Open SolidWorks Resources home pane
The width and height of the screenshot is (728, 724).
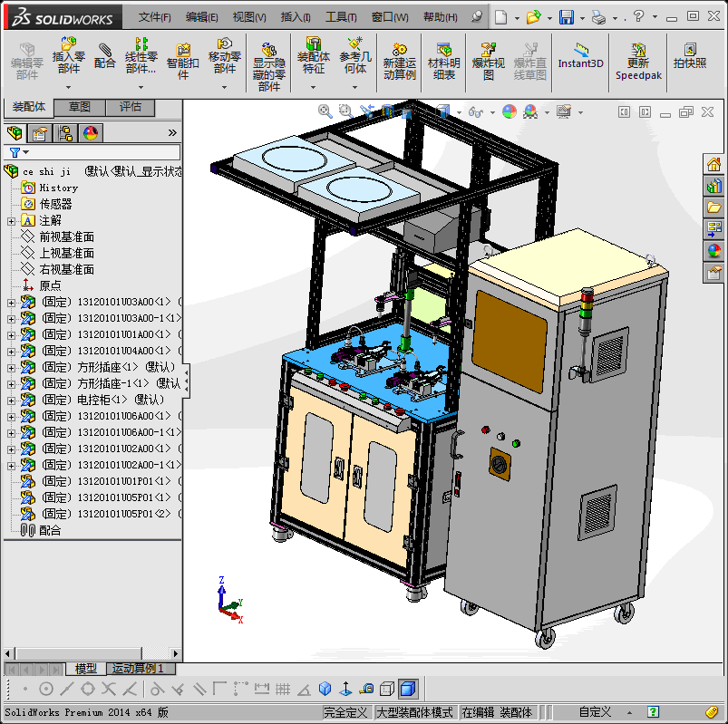click(x=713, y=164)
